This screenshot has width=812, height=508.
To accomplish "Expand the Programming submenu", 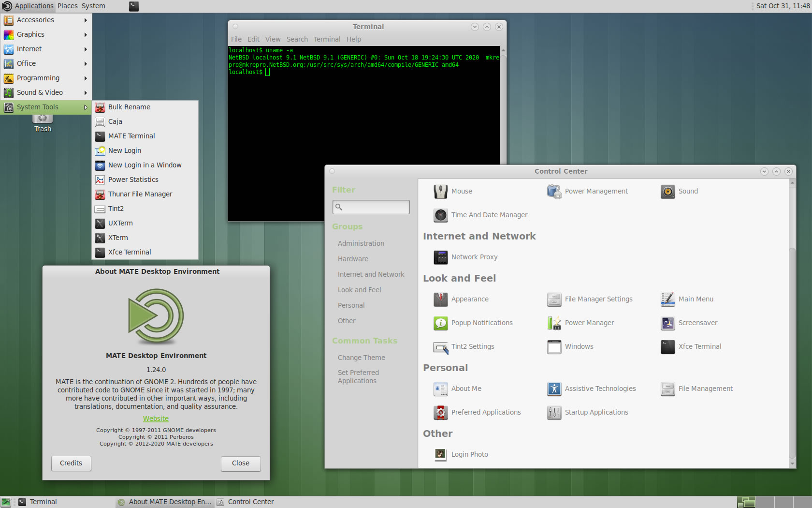I will pyautogui.click(x=46, y=78).
